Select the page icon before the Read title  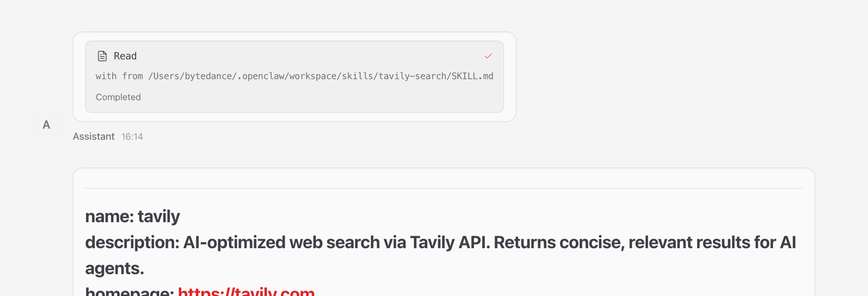(x=101, y=55)
